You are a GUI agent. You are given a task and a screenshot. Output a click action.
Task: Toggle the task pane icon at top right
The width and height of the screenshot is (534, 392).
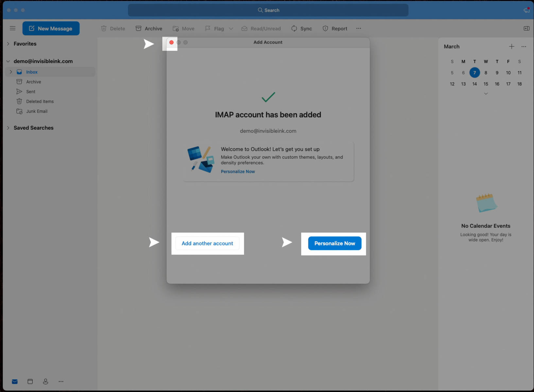pyautogui.click(x=526, y=28)
